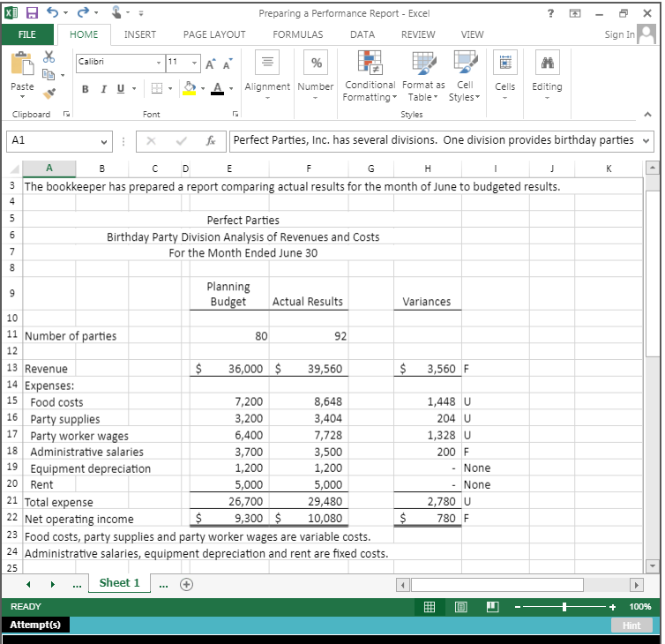Open the Cells group icon
665x644 pixels.
[505, 63]
